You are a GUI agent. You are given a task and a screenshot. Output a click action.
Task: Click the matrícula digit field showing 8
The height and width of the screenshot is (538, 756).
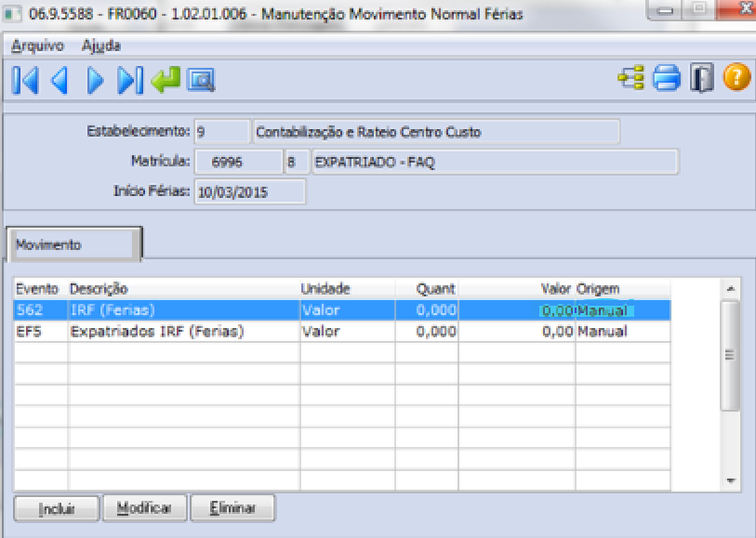296,162
